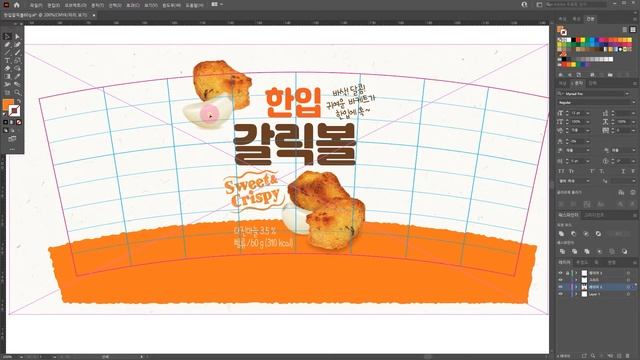640x360 pixels.
Task: Expand highlighted layer contents arrow
Action: click(x=576, y=287)
